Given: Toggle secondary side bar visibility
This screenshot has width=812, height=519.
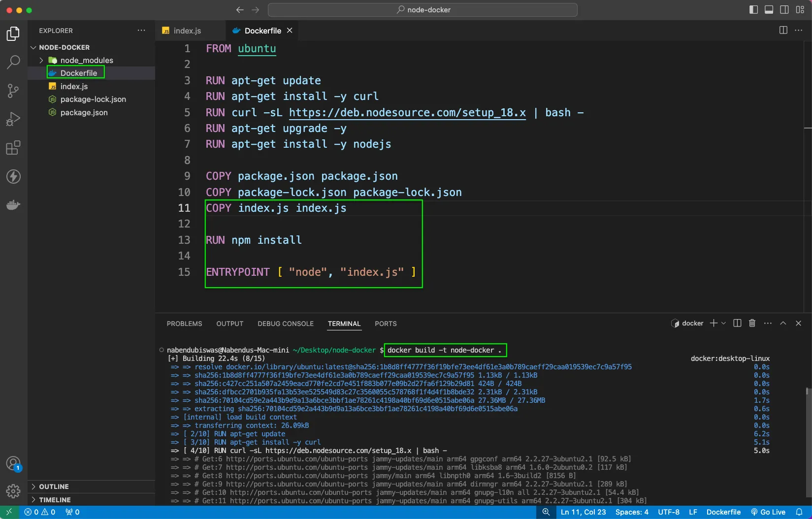Looking at the screenshot, I should pos(784,10).
